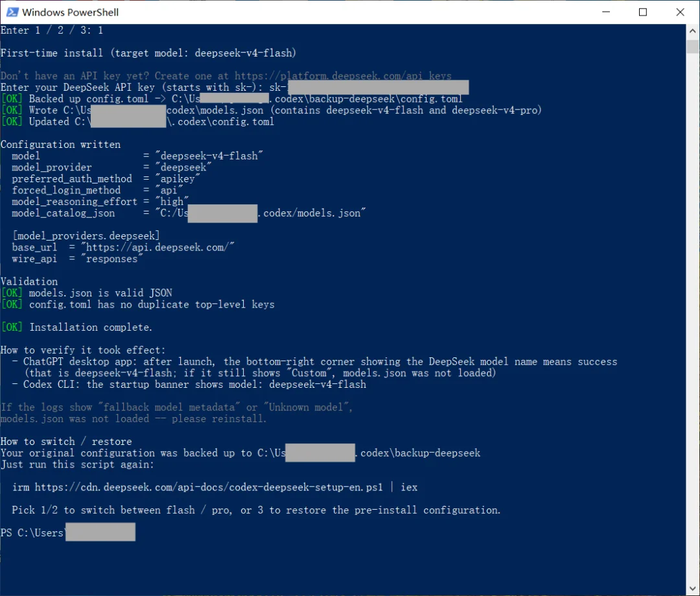Screen dimensions: 700x596
Task: Click the 'Backed up config.toml' line
Action: tap(231, 99)
